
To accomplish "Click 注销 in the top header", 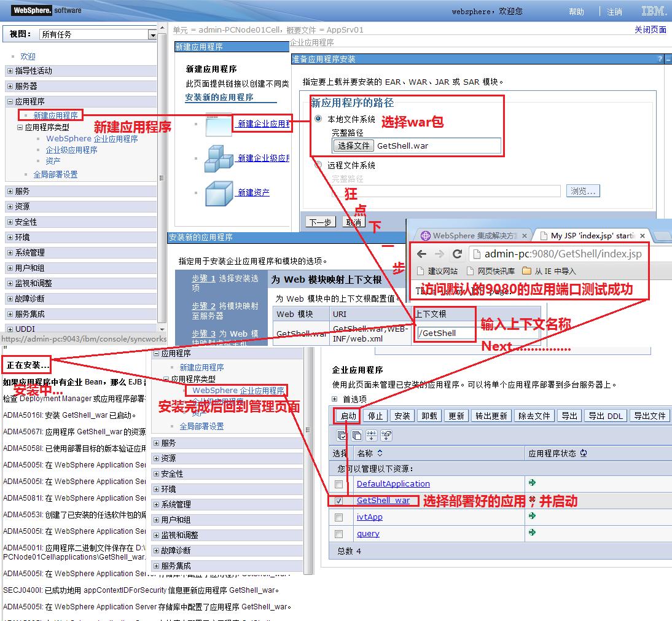I will (614, 12).
